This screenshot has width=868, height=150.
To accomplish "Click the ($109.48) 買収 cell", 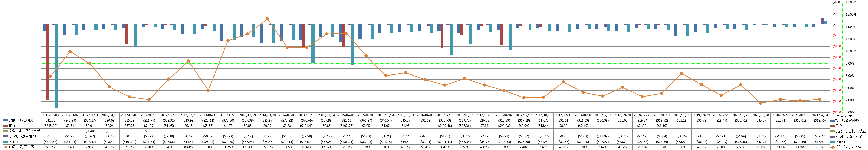I will point(445,126).
